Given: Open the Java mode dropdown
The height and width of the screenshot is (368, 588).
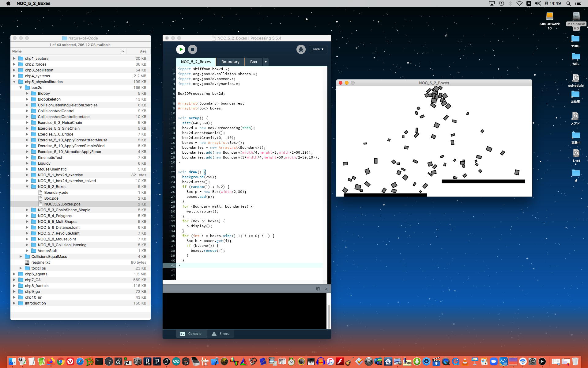Looking at the screenshot, I should tap(318, 49).
